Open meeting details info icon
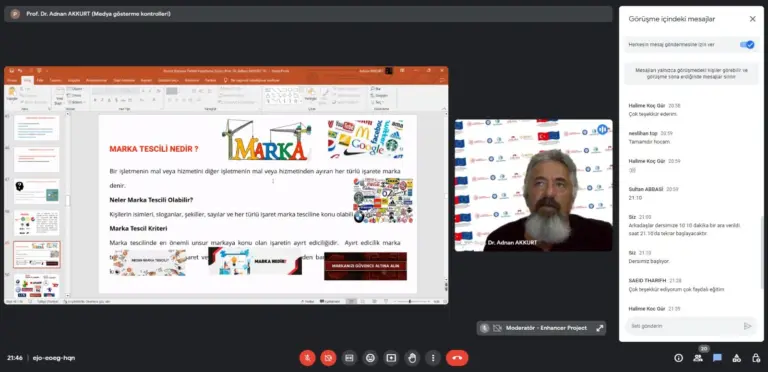This screenshot has width=768, height=372. click(678, 358)
